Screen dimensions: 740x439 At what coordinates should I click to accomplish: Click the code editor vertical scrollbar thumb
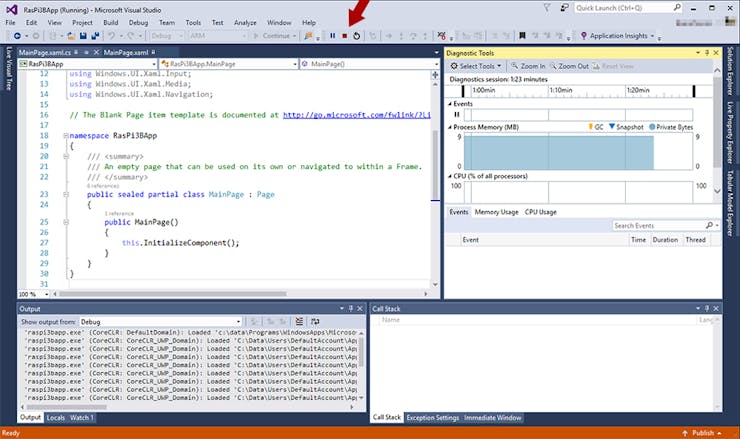tap(435, 165)
